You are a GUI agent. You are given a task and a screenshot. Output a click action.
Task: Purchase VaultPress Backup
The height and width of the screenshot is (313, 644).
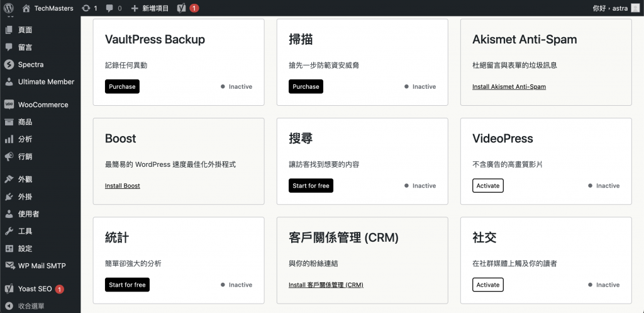122,86
